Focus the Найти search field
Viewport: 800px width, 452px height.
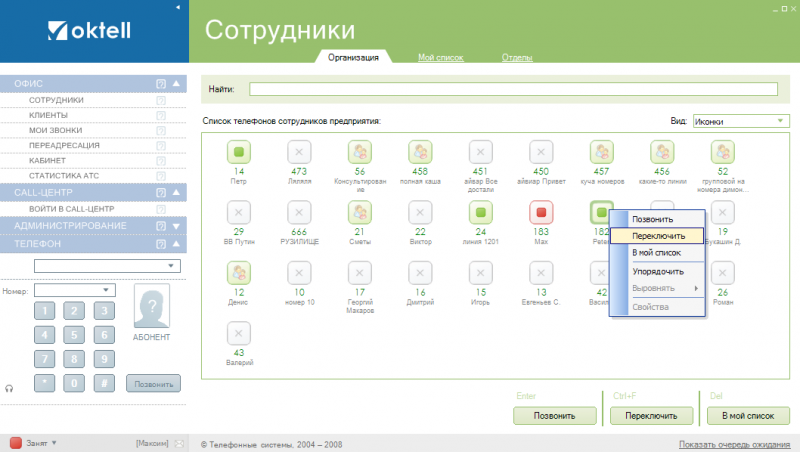(513, 89)
